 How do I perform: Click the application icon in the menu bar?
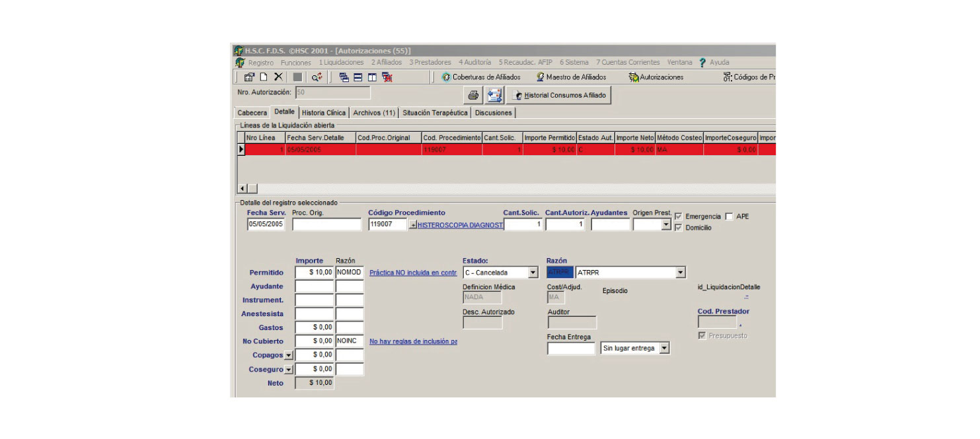(240, 63)
